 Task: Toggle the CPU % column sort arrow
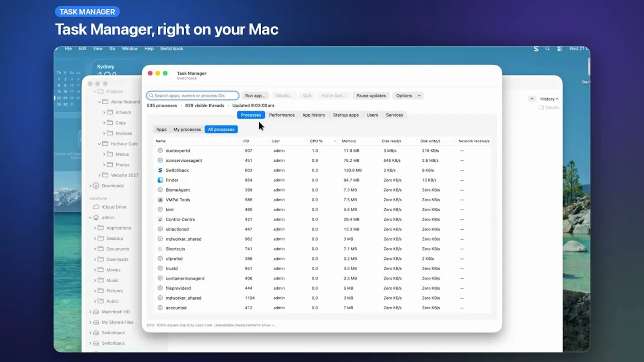(335, 141)
